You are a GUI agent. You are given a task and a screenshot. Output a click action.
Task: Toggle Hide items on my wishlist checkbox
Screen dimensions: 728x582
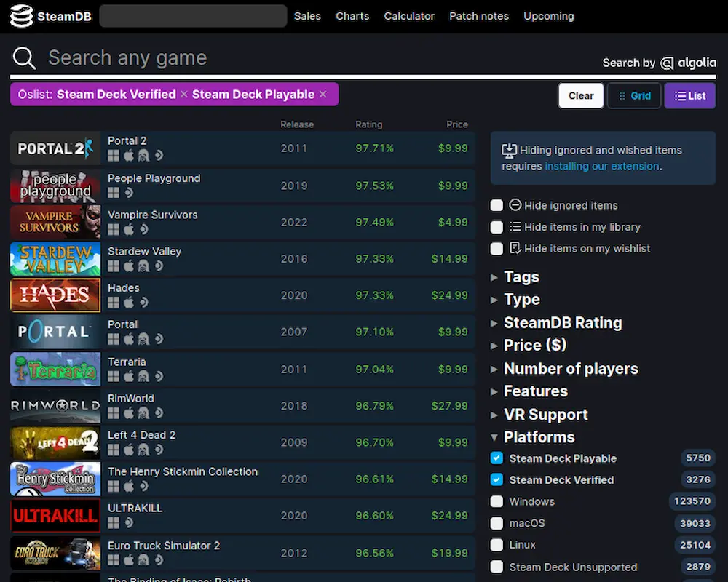pos(496,249)
